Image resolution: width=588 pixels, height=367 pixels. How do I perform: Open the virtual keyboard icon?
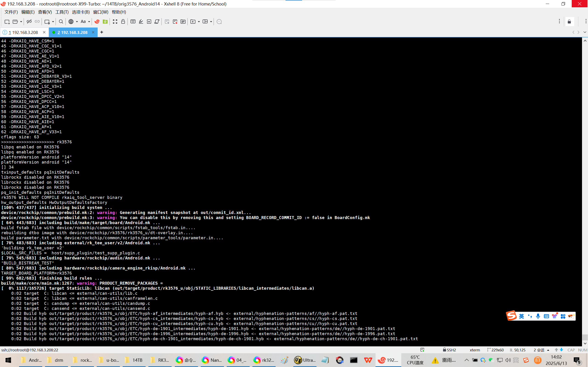(133, 22)
